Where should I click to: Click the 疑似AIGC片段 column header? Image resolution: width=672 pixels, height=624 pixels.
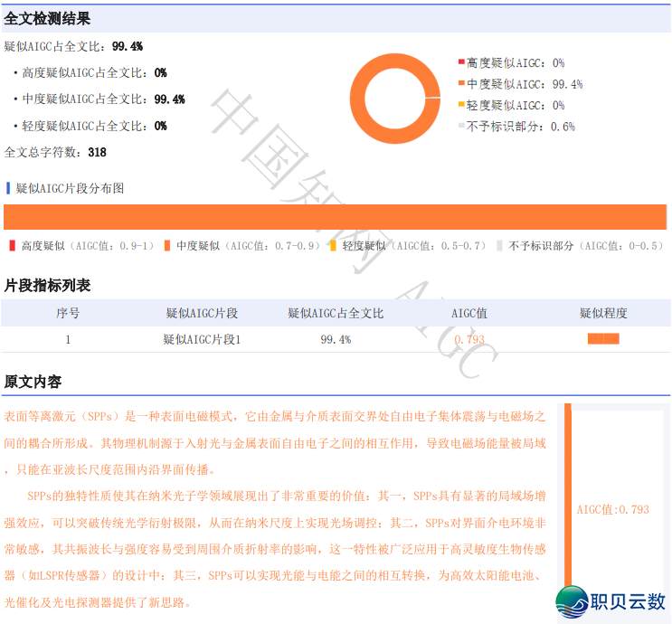[x=202, y=313]
